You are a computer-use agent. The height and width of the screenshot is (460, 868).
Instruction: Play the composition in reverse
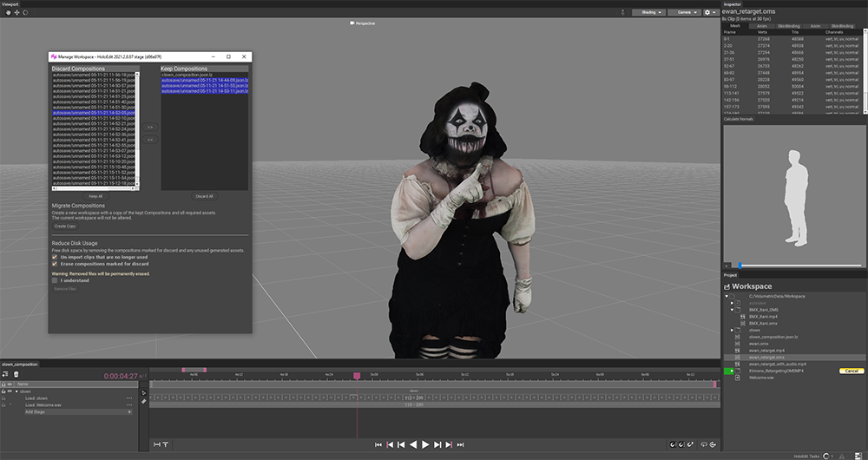tap(413, 444)
